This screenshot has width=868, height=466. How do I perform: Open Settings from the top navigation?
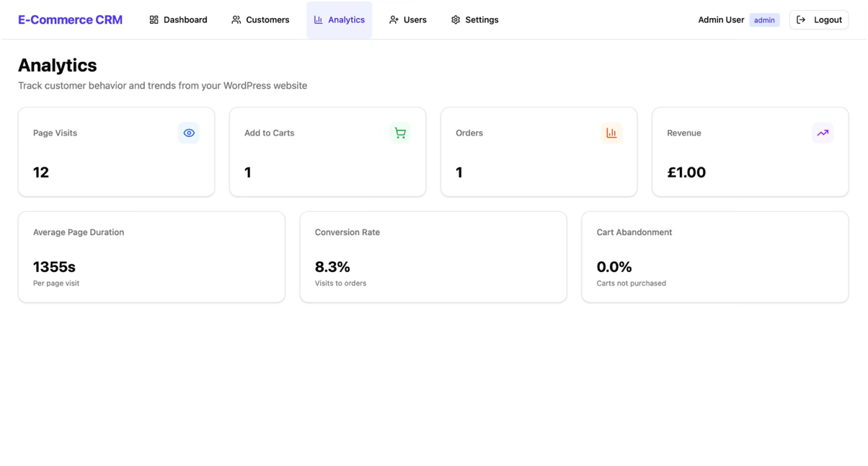[x=474, y=19]
